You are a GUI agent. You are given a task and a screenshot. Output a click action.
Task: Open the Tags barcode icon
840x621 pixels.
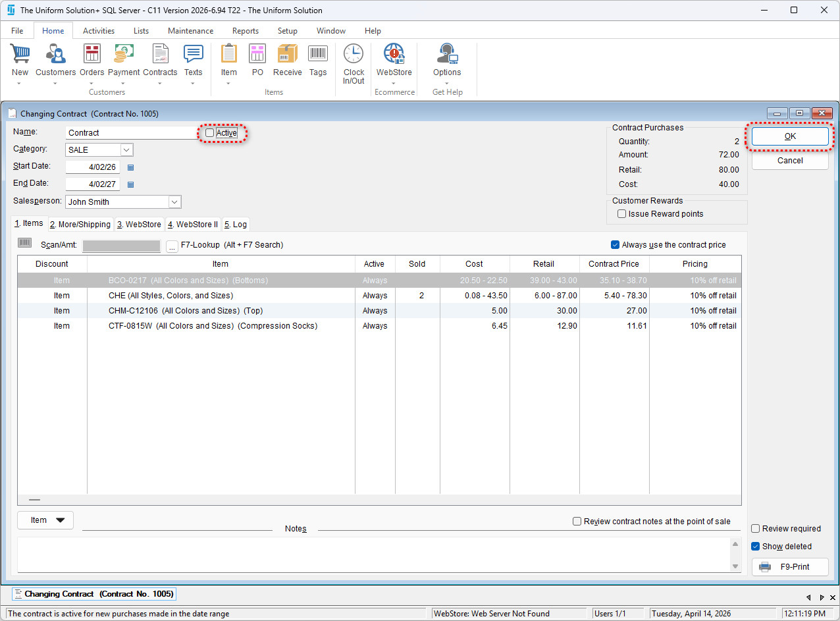point(318,55)
